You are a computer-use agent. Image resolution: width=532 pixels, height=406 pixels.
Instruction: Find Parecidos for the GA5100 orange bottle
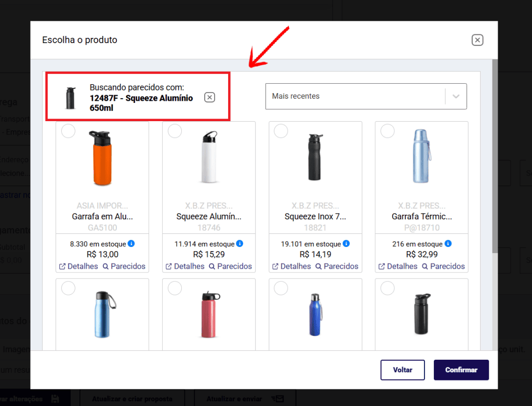tap(124, 267)
